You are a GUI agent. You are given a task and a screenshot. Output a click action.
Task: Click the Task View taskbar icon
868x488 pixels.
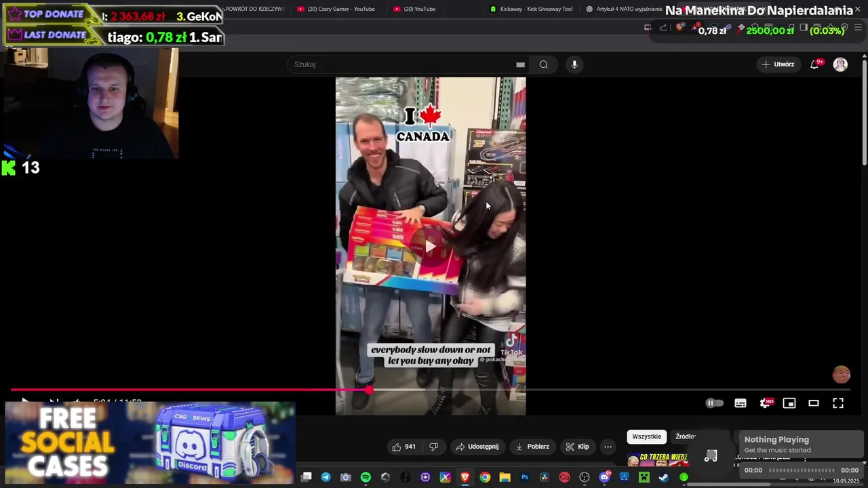coord(307,477)
